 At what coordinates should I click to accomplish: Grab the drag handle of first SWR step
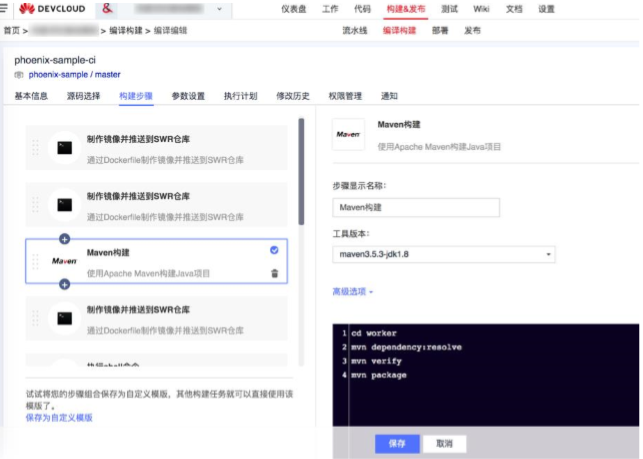[x=35, y=148]
